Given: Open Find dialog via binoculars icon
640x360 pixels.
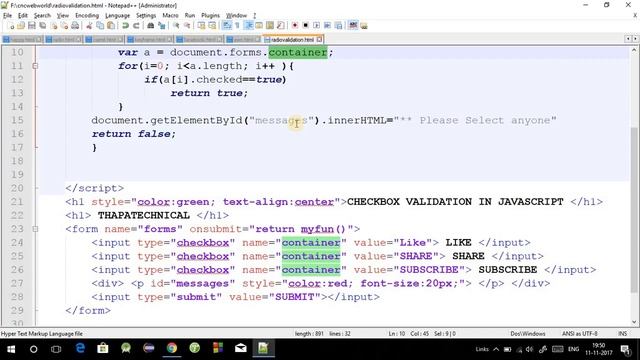Looking at the screenshot, I should [151, 26].
